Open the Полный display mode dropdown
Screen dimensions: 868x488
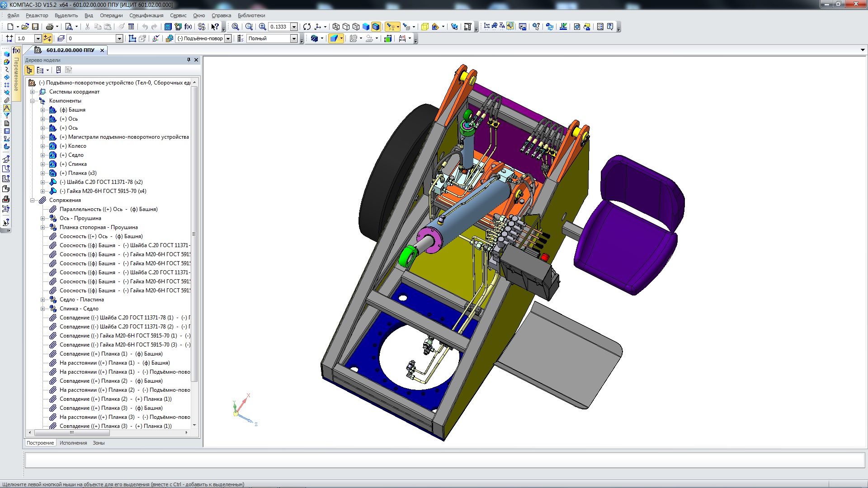tap(294, 39)
